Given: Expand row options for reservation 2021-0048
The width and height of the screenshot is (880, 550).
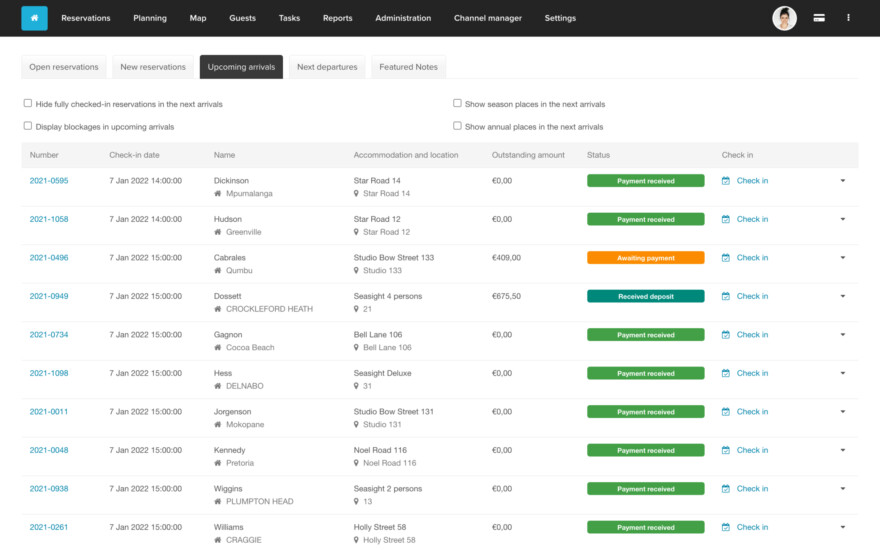Looking at the screenshot, I should click(x=842, y=450).
